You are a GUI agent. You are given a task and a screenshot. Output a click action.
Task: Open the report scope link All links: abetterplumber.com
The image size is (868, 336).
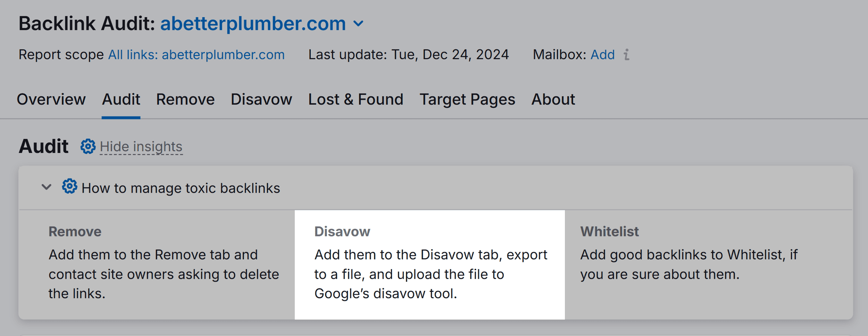196,54
